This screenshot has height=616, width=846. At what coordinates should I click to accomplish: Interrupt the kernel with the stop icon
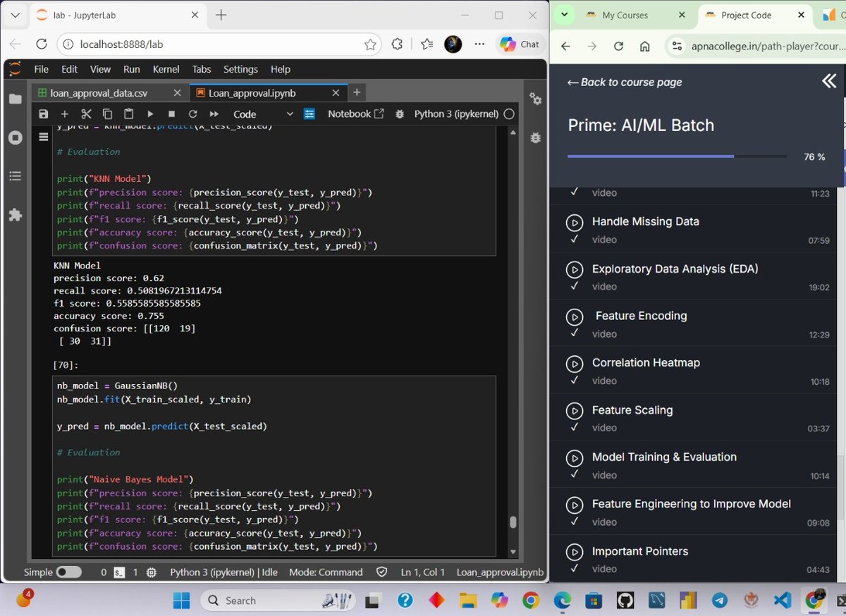pyautogui.click(x=171, y=113)
